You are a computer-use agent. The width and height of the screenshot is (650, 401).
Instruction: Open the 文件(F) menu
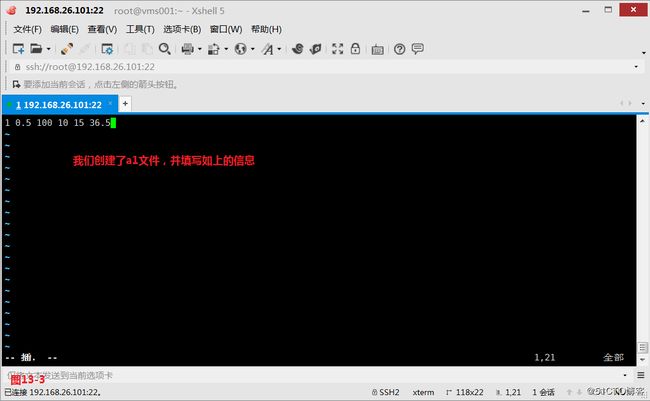coord(27,29)
